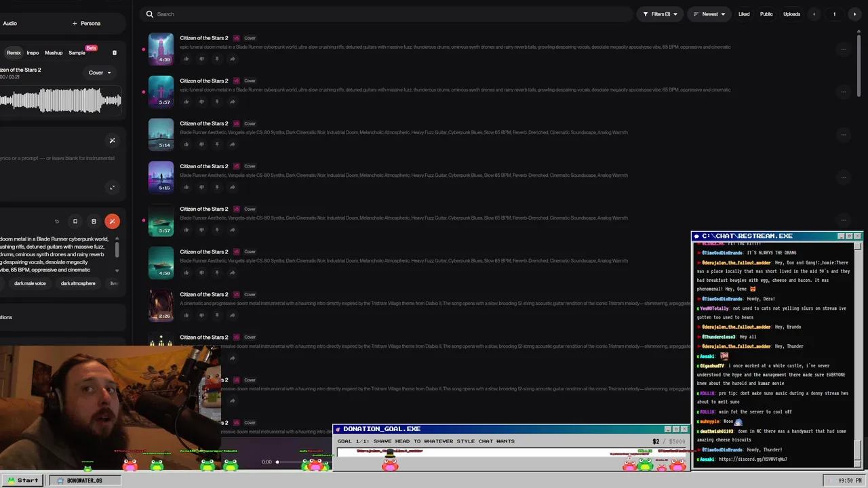This screenshot has height=488, width=868.
Task: Dislike the 2:26 track
Action: point(201,315)
